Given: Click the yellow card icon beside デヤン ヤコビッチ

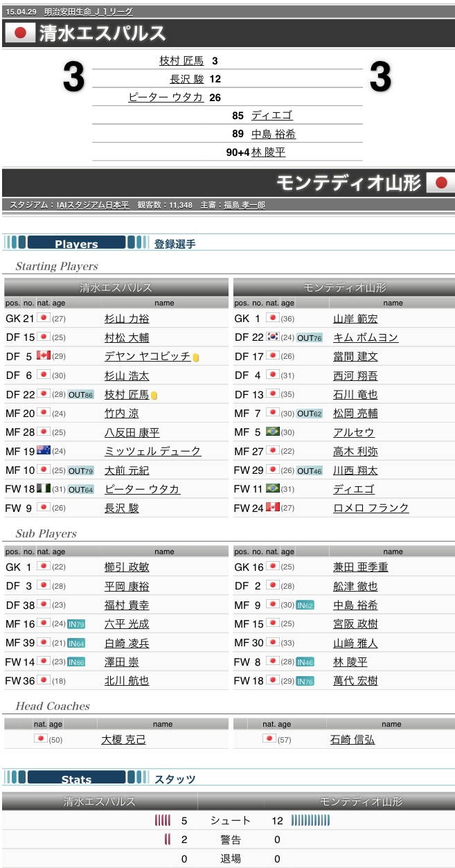Looking at the screenshot, I should point(196,357).
